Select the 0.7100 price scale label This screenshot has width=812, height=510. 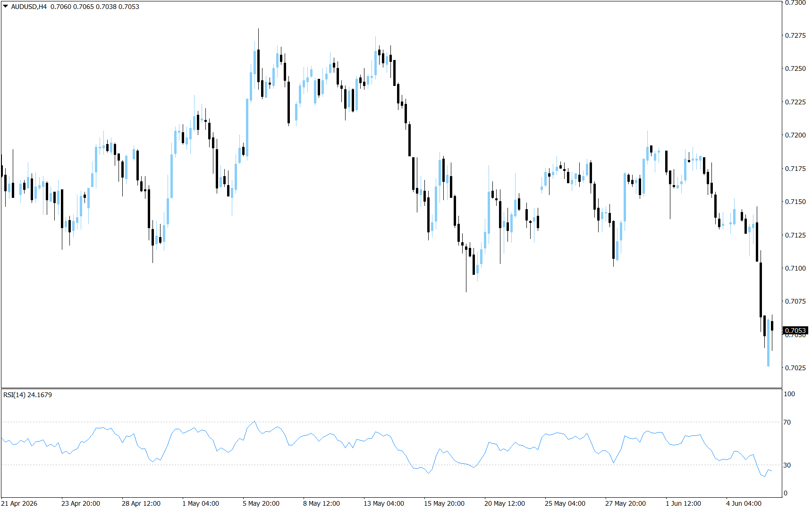click(795, 268)
